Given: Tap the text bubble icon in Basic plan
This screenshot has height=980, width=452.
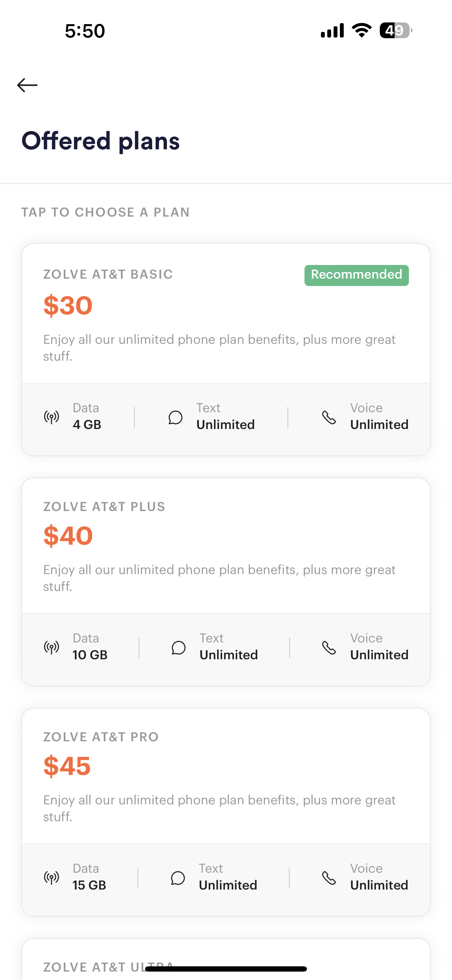Looking at the screenshot, I should pyautogui.click(x=176, y=417).
